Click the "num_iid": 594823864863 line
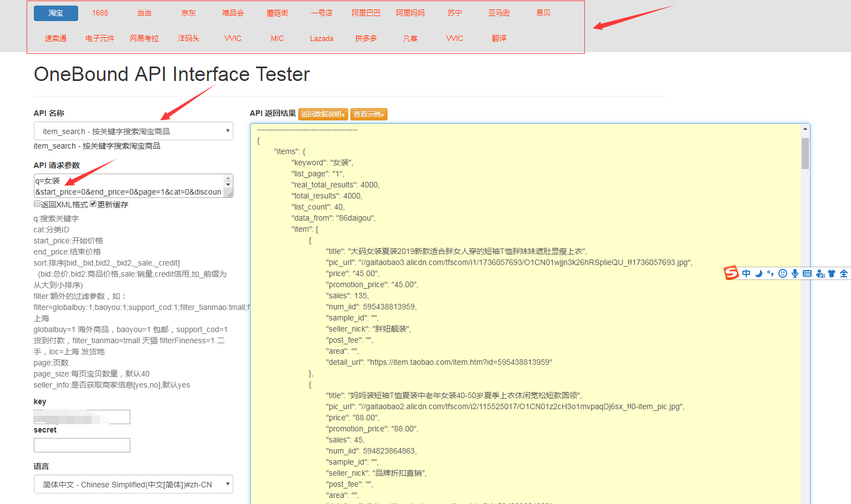Image resolution: width=851 pixels, height=504 pixels. pyautogui.click(x=371, y=451)
